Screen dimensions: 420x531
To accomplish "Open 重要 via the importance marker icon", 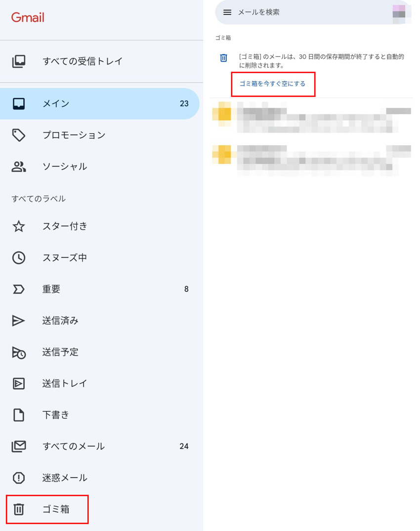I will [19, 289].
